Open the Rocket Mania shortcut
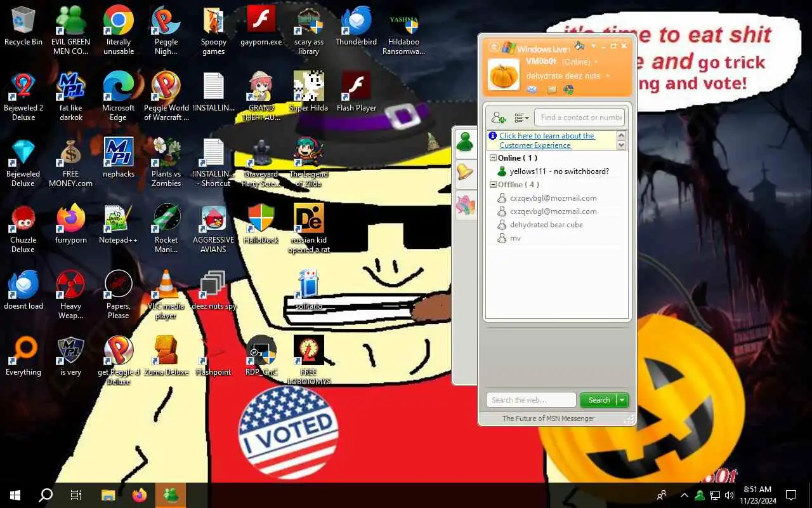The height and width of the screenshot is (508, 812). tap(166, 229)
